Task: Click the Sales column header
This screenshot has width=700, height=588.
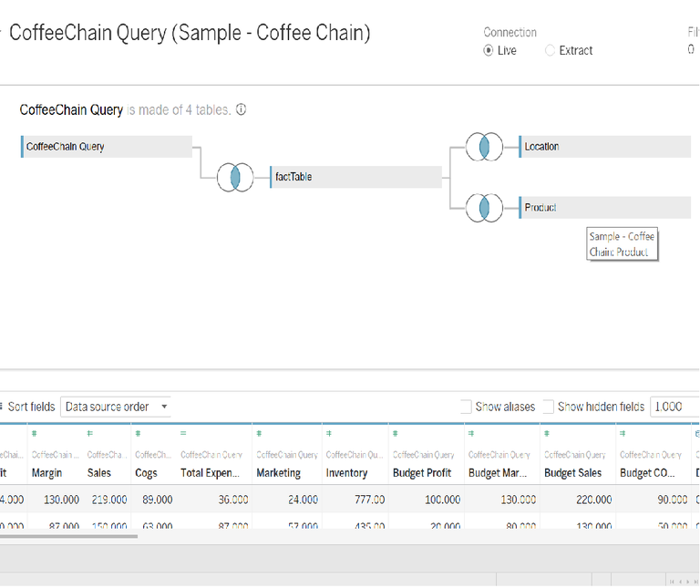Action: pyautogui.click(x=99, y=473)
